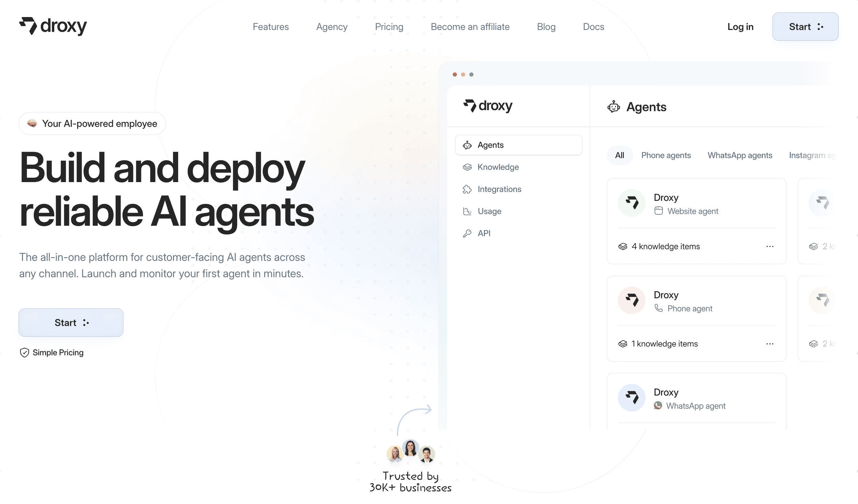This screenshot has width=858, height=504.
Task: Click the robot icon beside the Agents heading
Action: pos(614,107)
